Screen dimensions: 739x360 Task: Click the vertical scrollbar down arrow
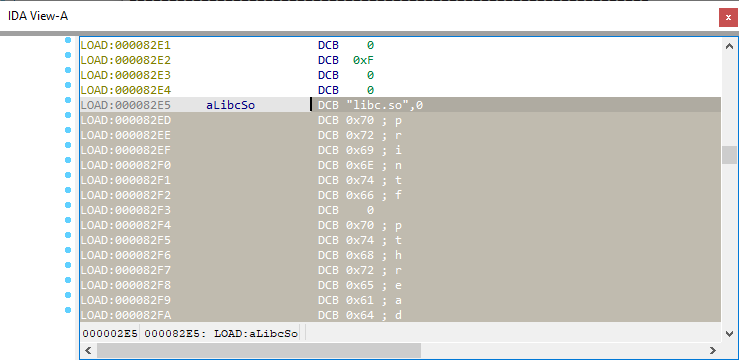tap(729, 334)
